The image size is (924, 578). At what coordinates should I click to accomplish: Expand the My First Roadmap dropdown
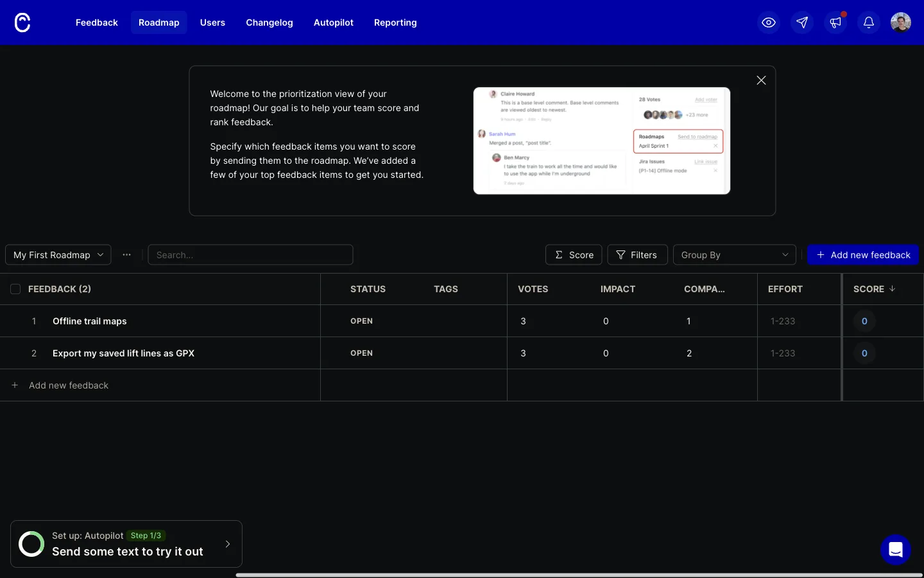coord(58,255)
